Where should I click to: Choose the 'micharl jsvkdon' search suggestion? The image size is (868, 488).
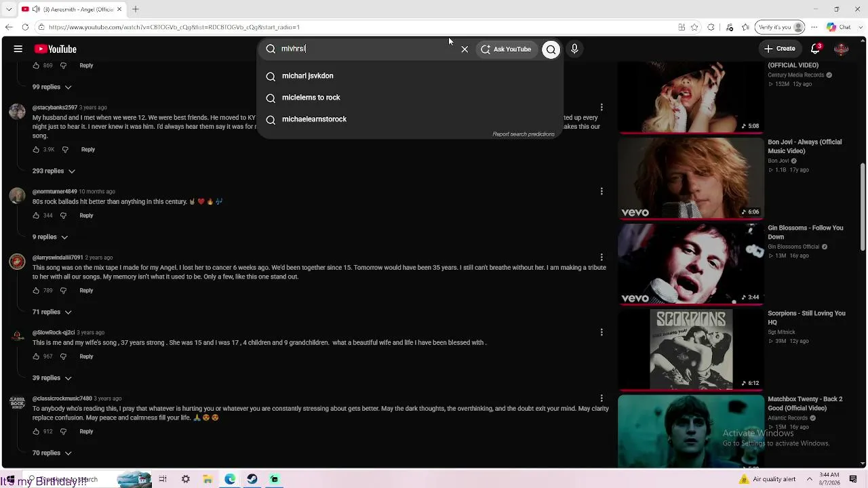coord(410,76)
